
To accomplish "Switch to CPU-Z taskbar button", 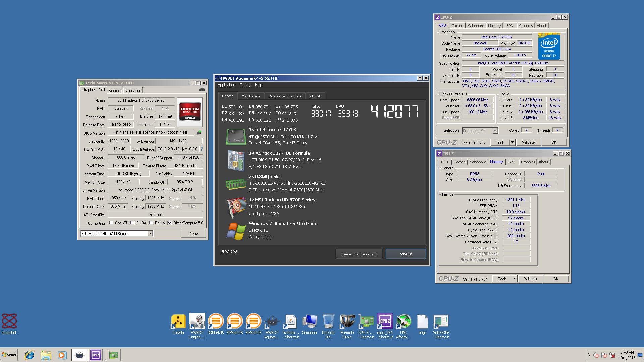I will pyautogui.click(x=96, y=355).
